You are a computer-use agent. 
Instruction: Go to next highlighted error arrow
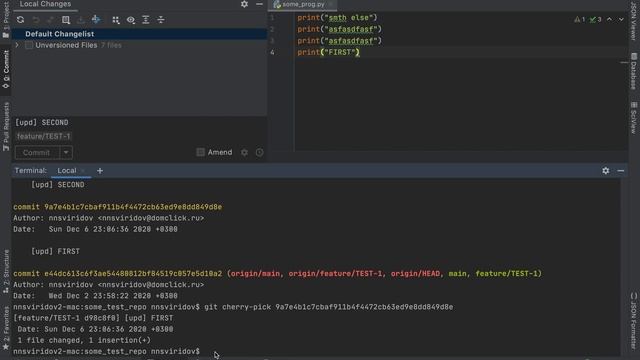(x=621, y=19)
